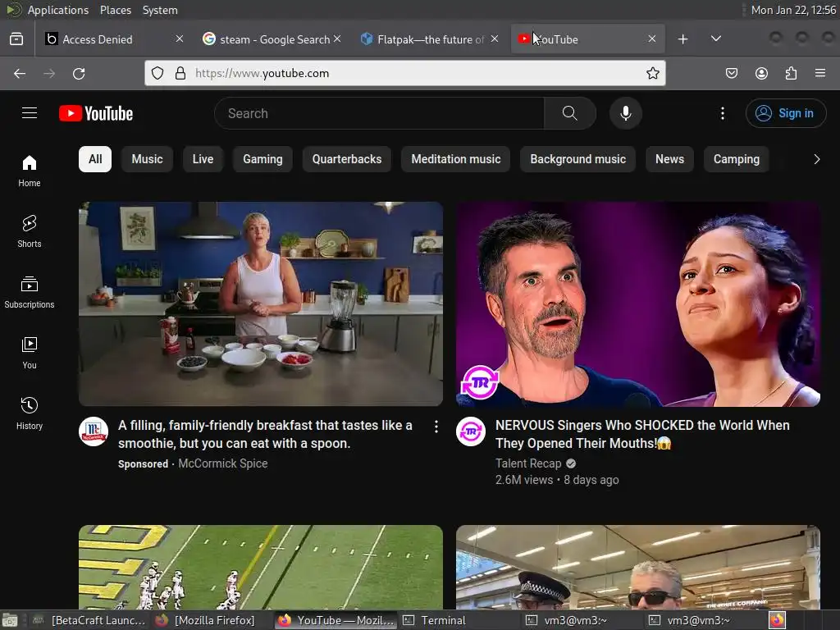Open the YouTube guide hamburger menu
Image resolution: width=840 pixels, height=630 pixels.
[30, 113]
